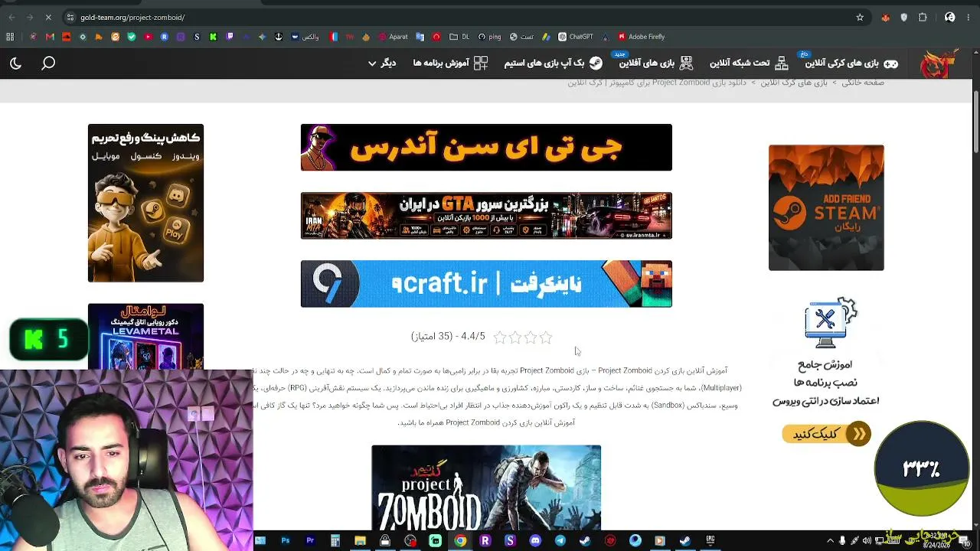The image size is (980, 551).
Task: Stop loading the page in Chrome
Action: tap(47, 18)
